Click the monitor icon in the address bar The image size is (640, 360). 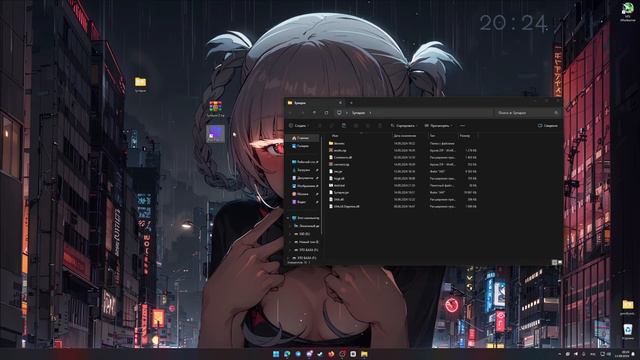pyautogui.click(x=339, y=113)
